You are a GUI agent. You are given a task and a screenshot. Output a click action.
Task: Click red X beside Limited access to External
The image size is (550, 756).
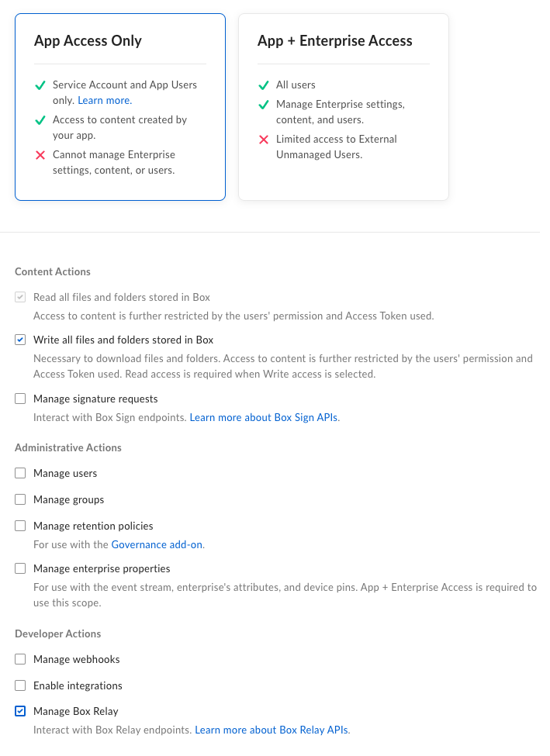tap(264, 140)
